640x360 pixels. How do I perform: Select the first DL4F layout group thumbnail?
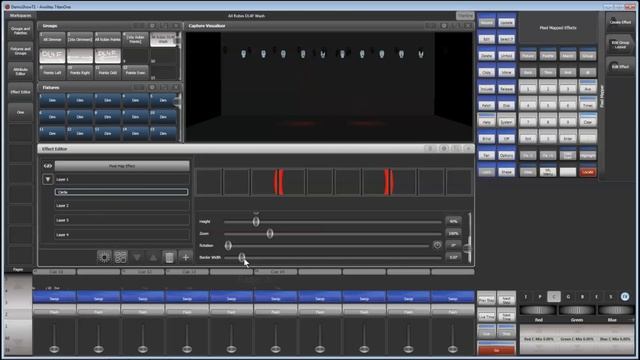click(52, 56)
